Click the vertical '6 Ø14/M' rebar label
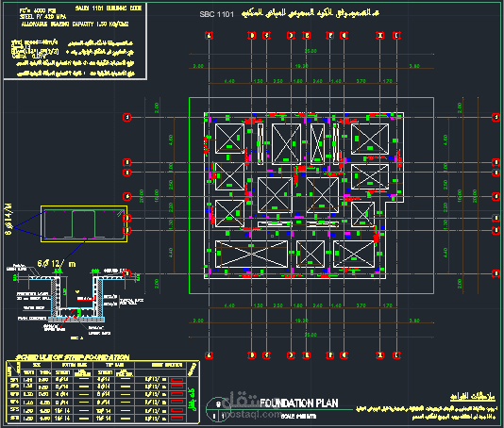This screenshot has width=504, height=428. tap(8, 219)
